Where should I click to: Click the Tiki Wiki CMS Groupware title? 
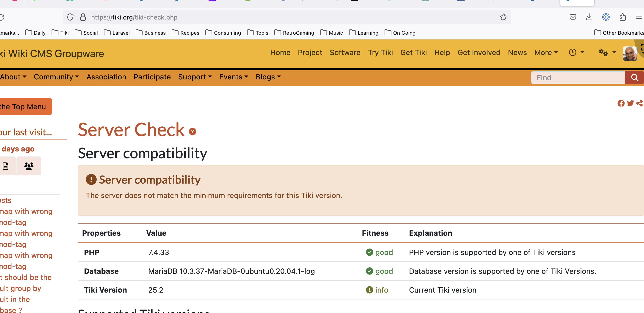[x=52, y=54]
